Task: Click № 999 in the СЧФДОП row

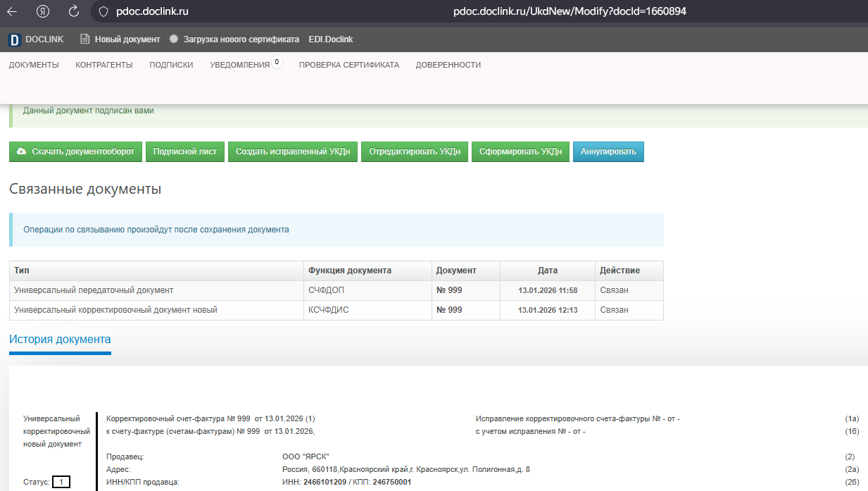Action: [449, 290]
